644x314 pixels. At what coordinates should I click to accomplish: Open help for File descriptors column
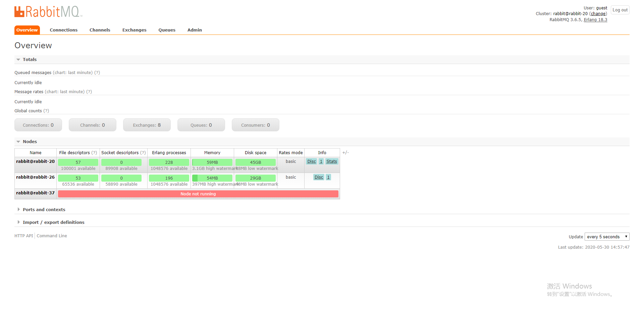tap(94, 153)
